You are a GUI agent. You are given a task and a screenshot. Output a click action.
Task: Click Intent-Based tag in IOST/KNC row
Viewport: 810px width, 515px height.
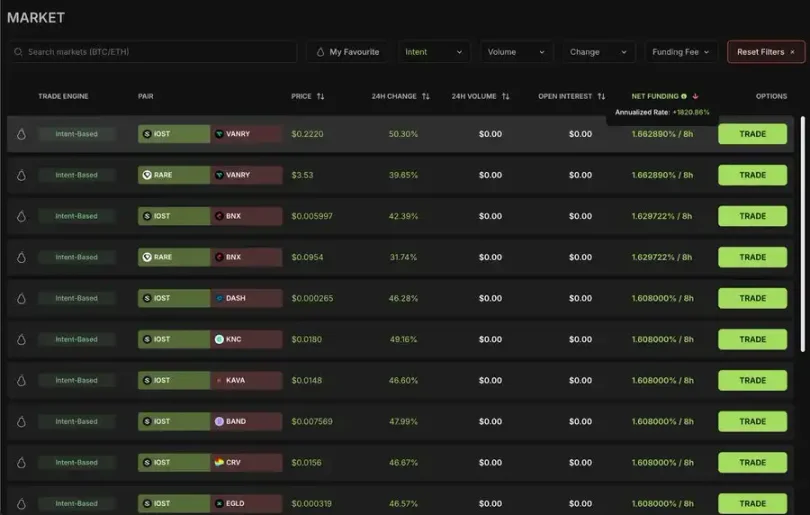76,339
